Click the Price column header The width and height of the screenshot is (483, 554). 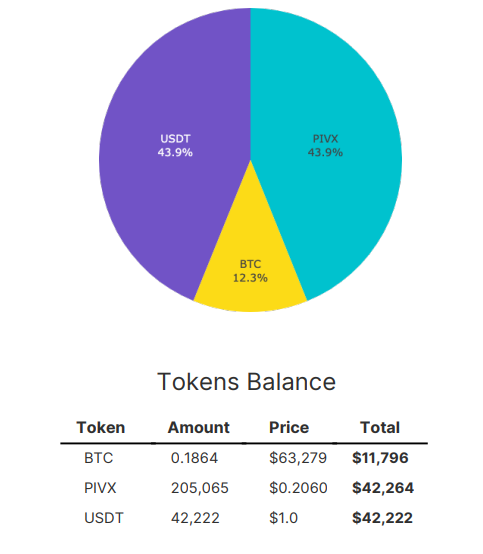[289, 428]
